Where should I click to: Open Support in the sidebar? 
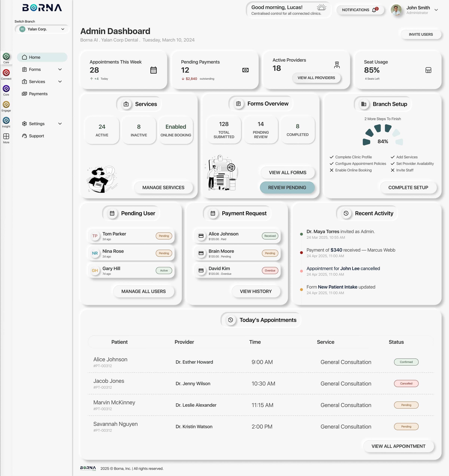33,136
